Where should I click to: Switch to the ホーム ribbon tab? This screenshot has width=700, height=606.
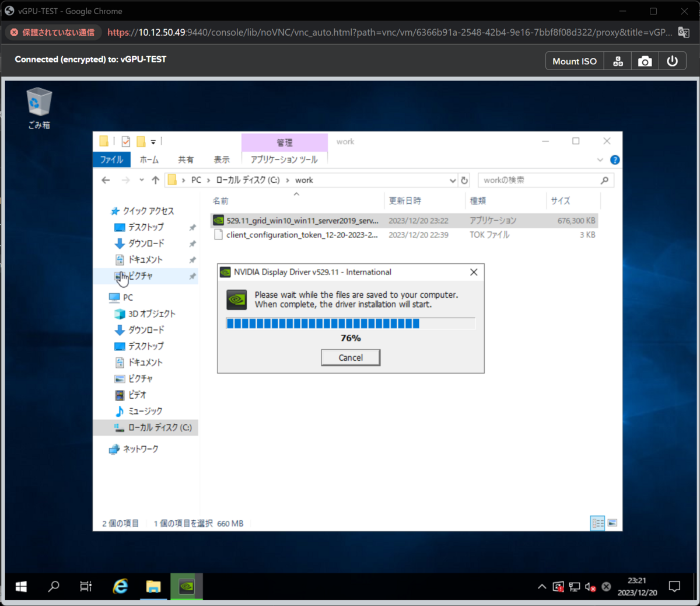149,159
